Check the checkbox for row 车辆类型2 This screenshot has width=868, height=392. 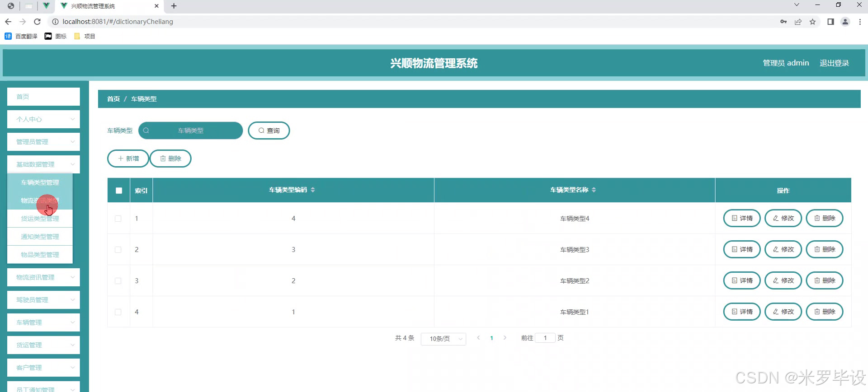[118, 281]
